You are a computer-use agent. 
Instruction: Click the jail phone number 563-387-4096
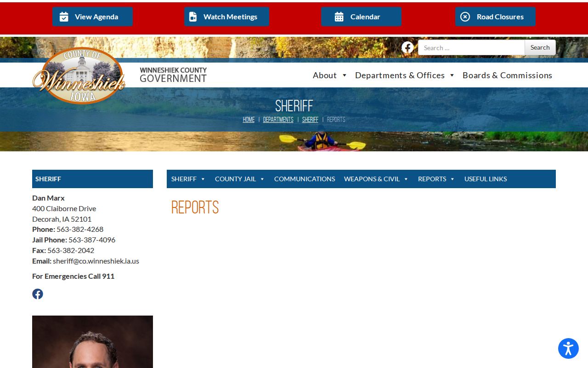coord(92,240)
